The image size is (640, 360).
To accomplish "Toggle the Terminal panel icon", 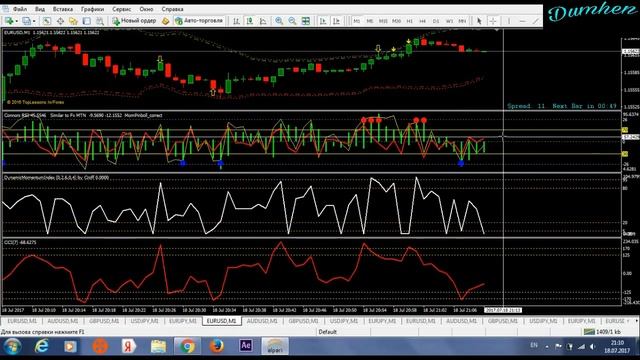I will pos(87,21).
